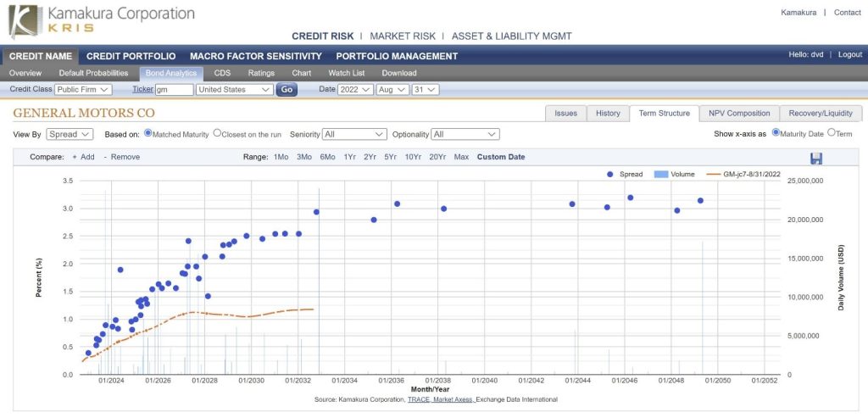The width and height of the screenshot is (868, 418).
Task: Click the Market Axess source link
Action: tap(453, 399)
